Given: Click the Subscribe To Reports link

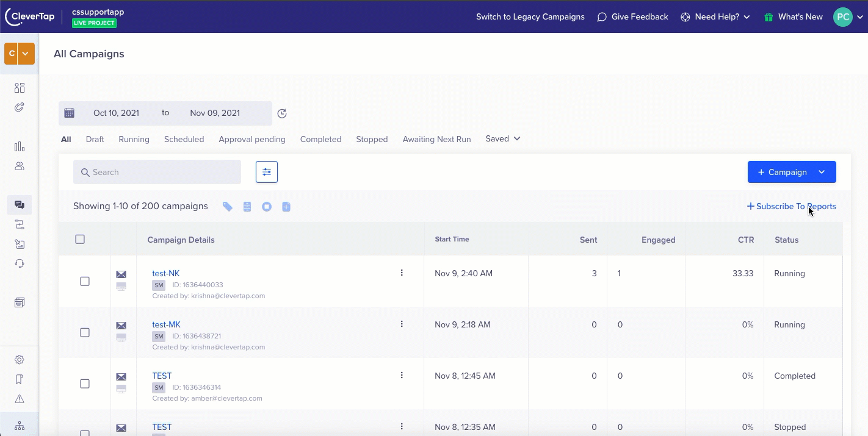Looking at the screenshot, I should (x=792, y=207).
